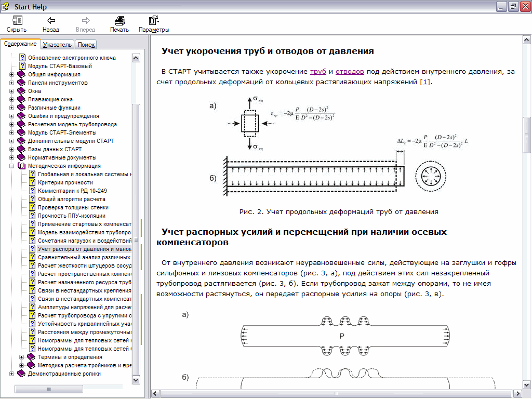Click the Start Help title bar icon
The width and height of the screenshot is (532, 399).
click(x=5, y=6)
